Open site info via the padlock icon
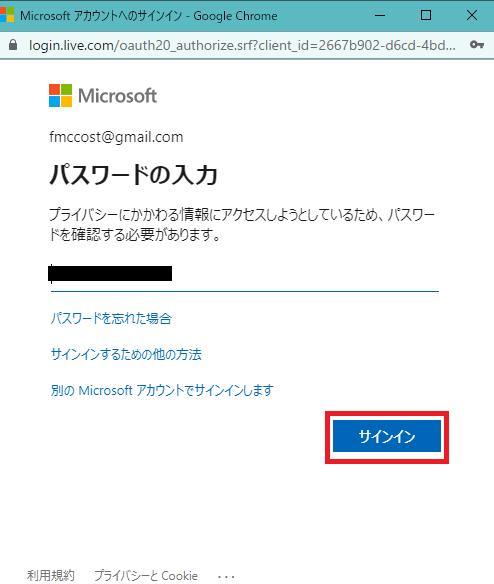The height and width of the screenshot is (584, 494). (x=13, y=45)
